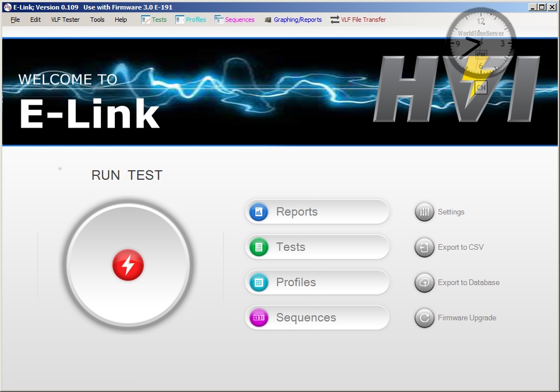
Task: Click the title text "E-Link; Version 0.109"
Action: [x=46, y=7]
